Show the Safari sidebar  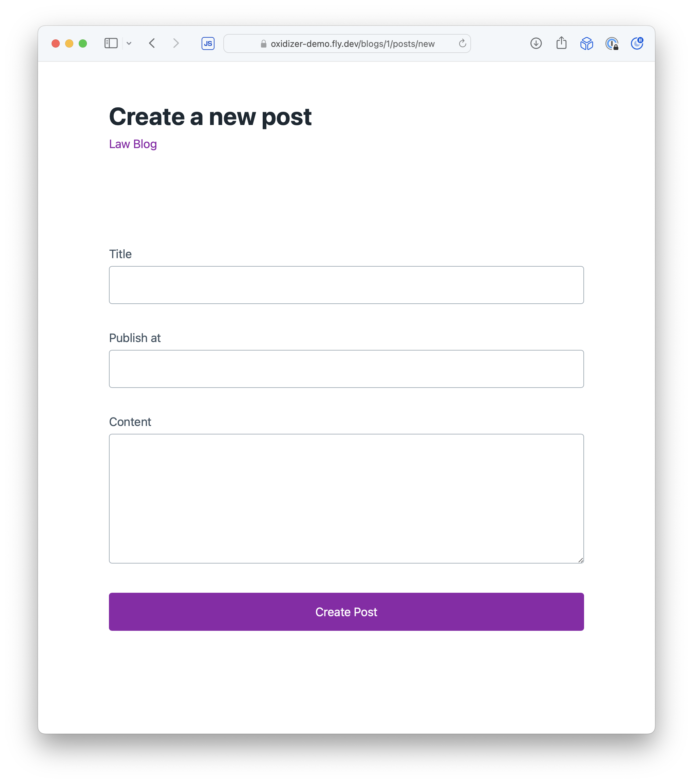click(111, 43)
